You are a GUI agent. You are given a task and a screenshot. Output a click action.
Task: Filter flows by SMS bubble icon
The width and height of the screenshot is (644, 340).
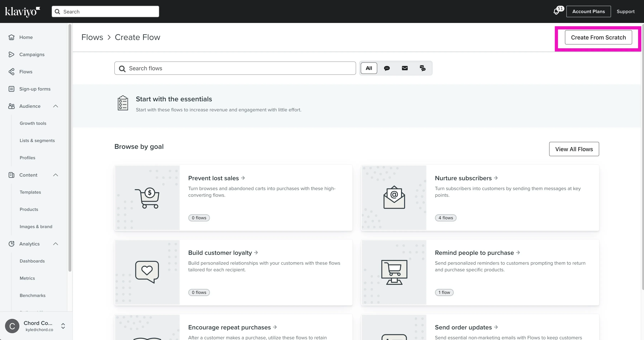point(387,68)
